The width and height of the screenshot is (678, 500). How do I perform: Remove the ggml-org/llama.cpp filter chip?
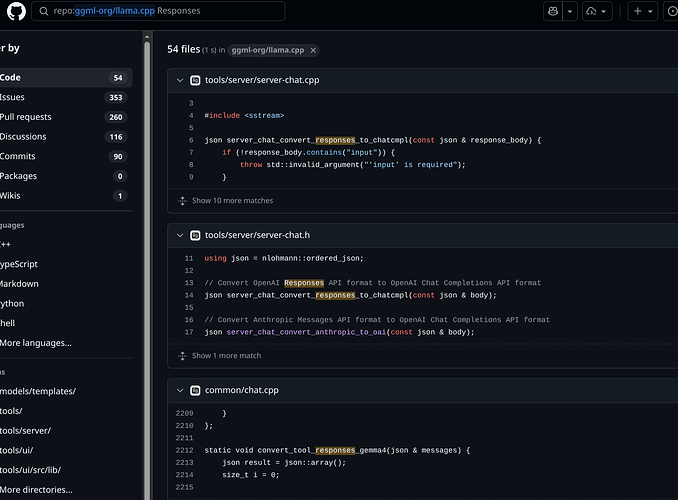tap(313, 50)
